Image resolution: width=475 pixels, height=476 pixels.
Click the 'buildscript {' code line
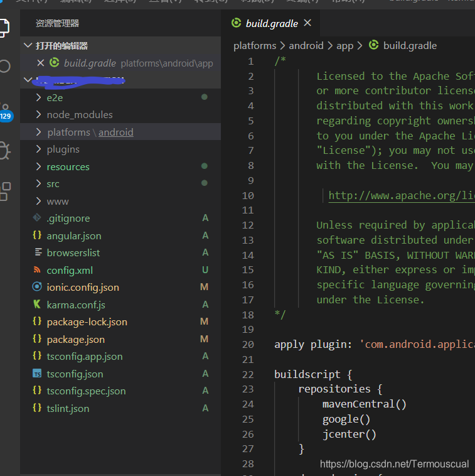313,374
